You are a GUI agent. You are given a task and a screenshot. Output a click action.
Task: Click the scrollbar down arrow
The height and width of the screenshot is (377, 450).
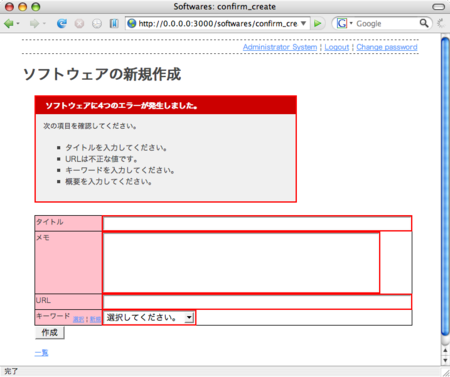[x=445, y=360]
